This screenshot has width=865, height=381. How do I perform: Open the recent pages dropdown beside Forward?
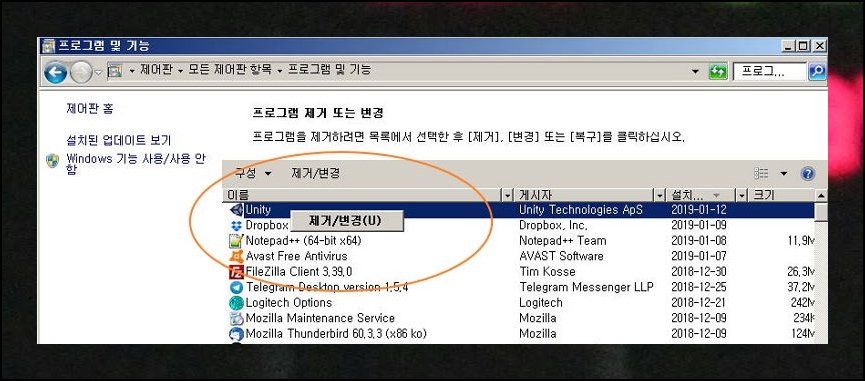(98, 73)
